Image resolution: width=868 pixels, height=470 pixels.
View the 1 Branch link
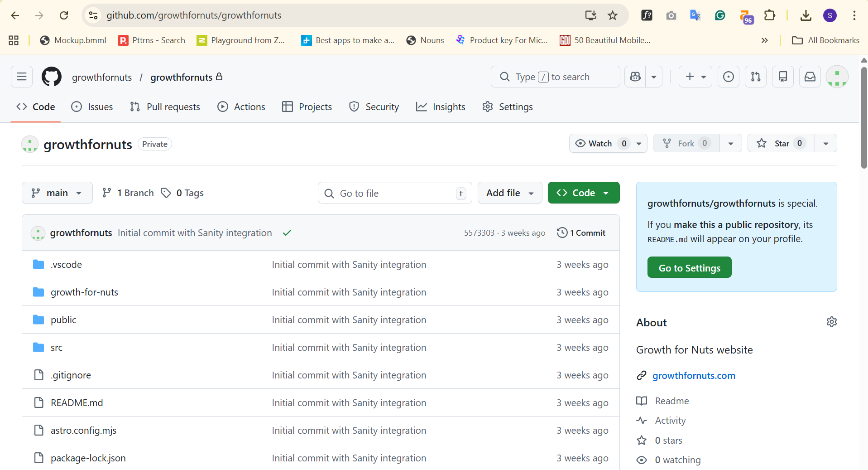coord(128,193)
